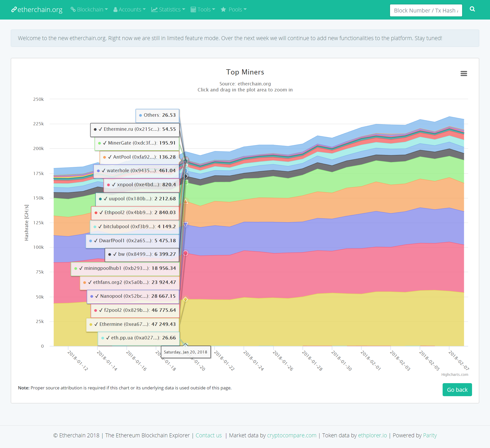Click the 'f2pool2 (0x829b...)' tooltip label
490x448 pixels.
(135, 310)
